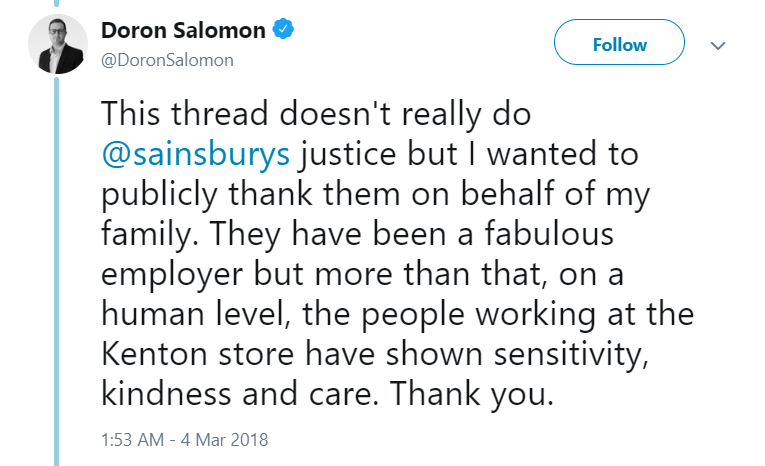The height and width of the screenshot is (466, 765).
Task: Click the 1:53 AM - 4 Mar 2018 timestamp
Action: (184, 440)
